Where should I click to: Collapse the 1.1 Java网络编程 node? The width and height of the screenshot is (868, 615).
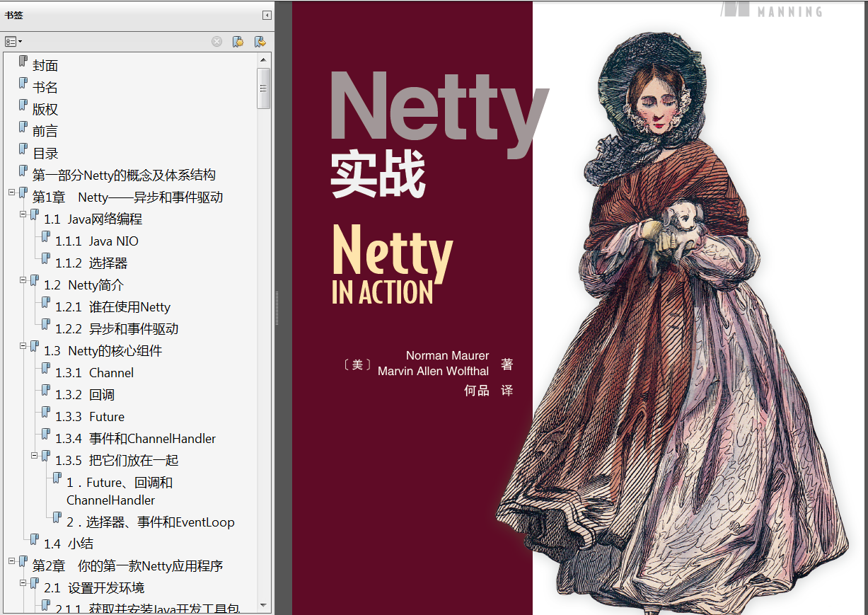(x=23, y=214)
